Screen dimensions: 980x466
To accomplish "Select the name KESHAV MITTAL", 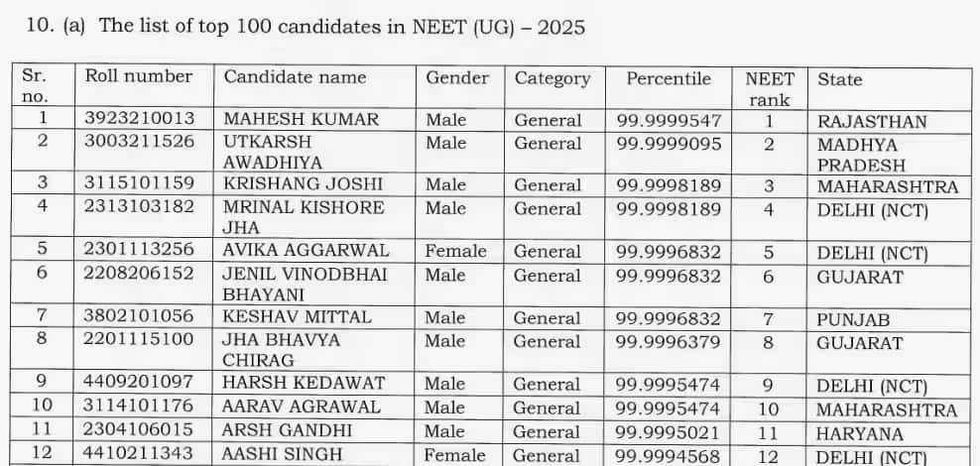I will (297, 317).
